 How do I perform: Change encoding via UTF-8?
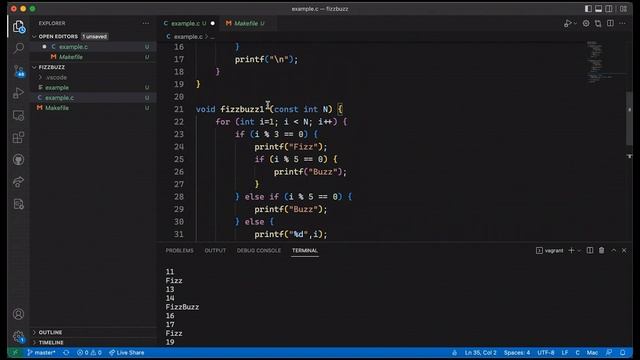[546, 353]
